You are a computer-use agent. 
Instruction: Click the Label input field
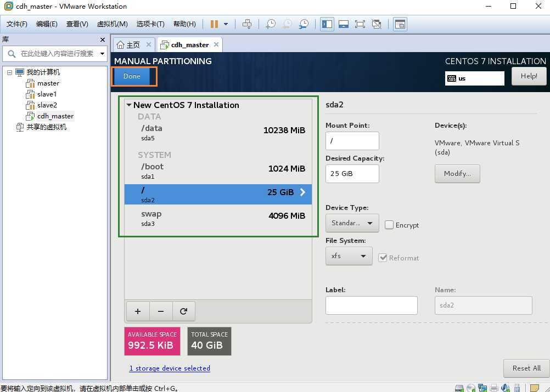point(372,305)
